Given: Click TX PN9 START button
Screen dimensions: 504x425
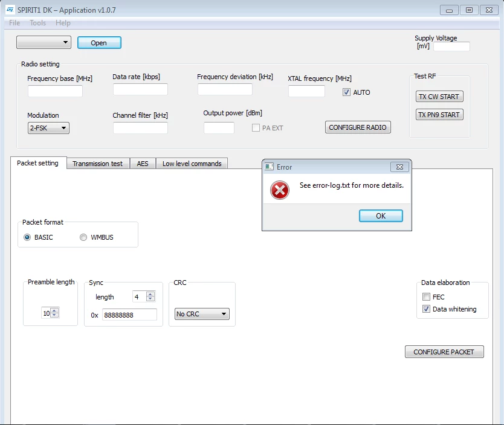Looking at the screenshot, I should [439, 115].
